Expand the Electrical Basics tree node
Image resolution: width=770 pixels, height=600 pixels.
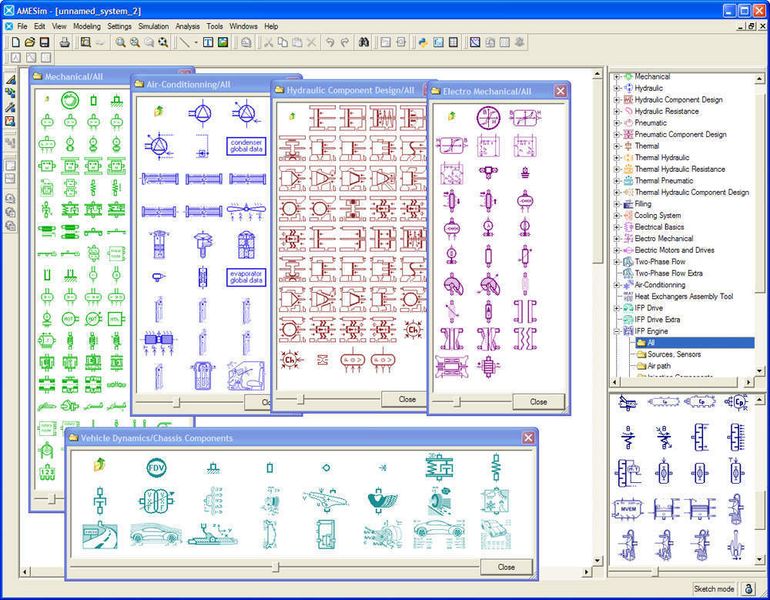pyautogui.click(x=617, y=227)
